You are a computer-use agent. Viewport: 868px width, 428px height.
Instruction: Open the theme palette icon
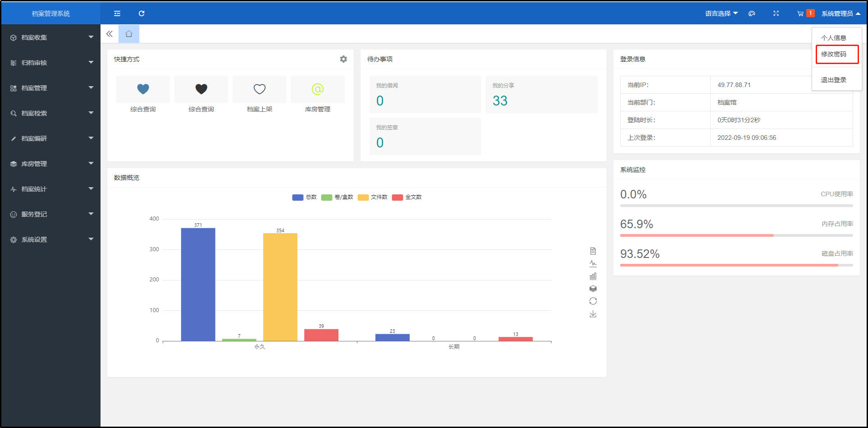coord(752,14)
